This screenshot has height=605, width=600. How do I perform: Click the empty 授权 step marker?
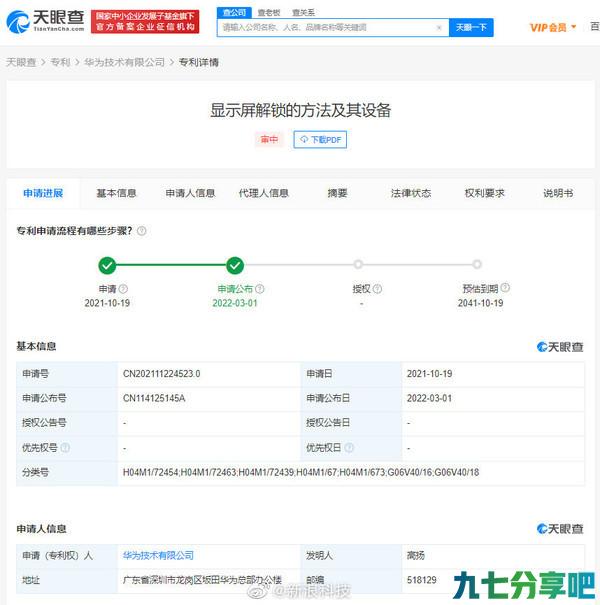point(358,264)
